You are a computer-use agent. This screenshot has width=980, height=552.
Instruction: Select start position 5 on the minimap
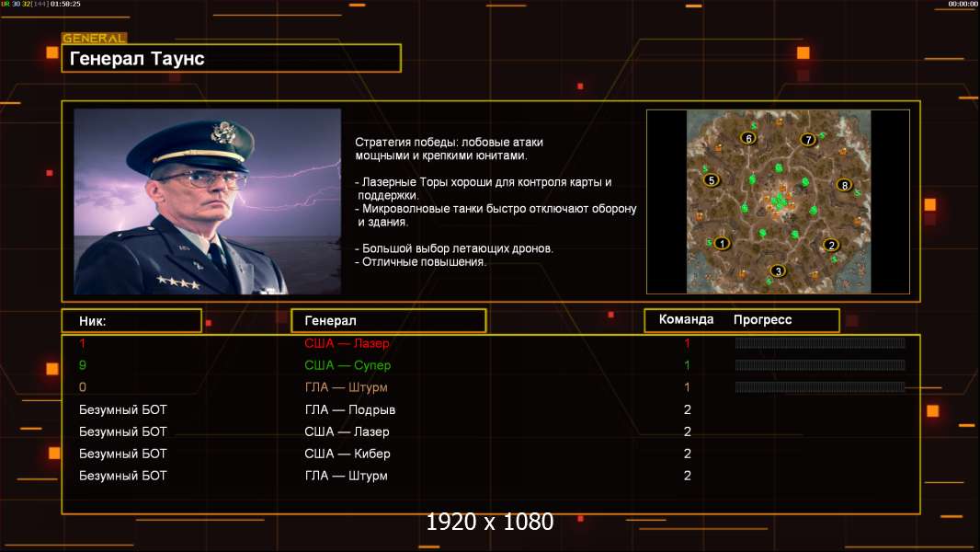[x=712, y=180]
